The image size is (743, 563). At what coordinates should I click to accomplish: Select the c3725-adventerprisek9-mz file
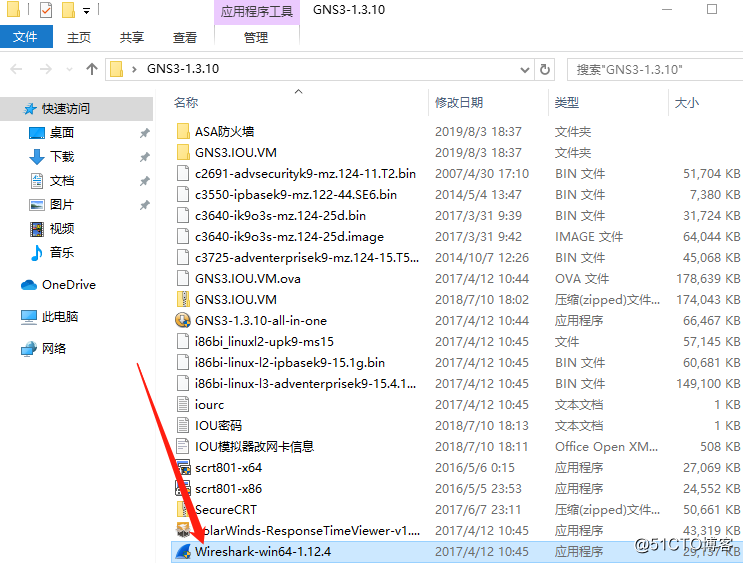[x=307, y=257]
